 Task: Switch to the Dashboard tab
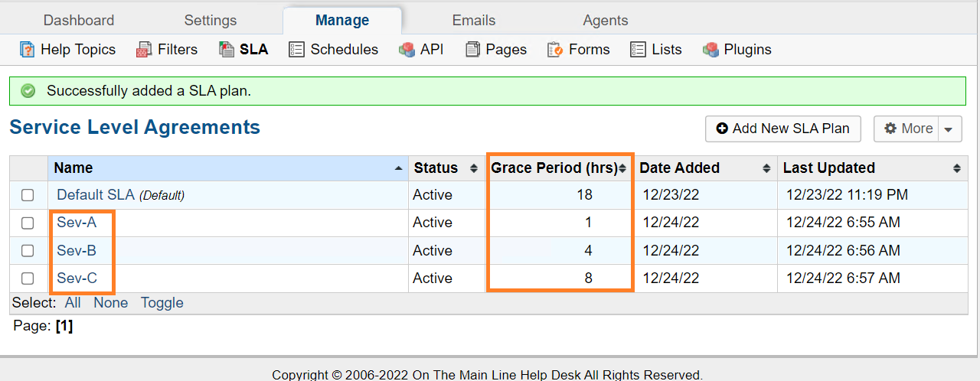(x=79, y=21)
